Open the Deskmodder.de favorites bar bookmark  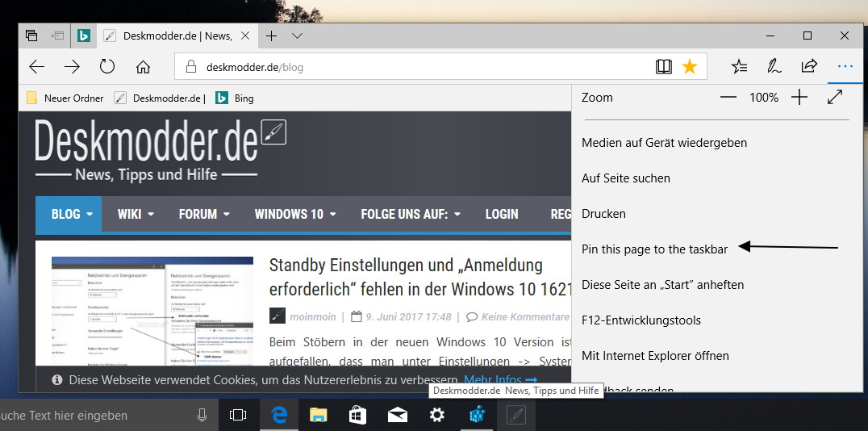pos(160,98)
